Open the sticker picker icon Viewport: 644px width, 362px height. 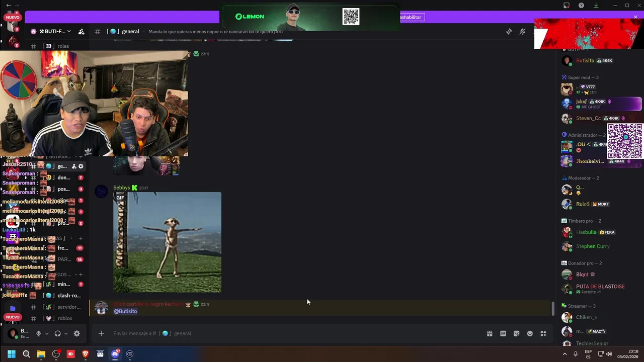click(516, 333)
